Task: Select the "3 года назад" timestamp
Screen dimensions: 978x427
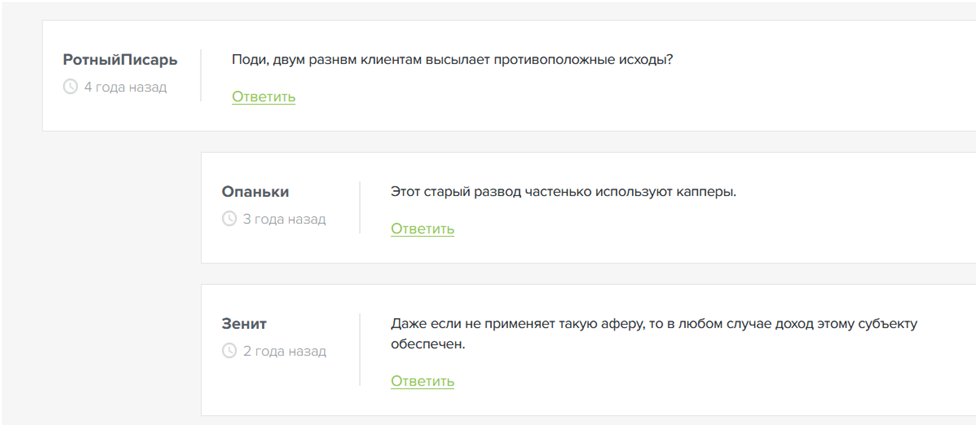Action: [x=284, y=219]
